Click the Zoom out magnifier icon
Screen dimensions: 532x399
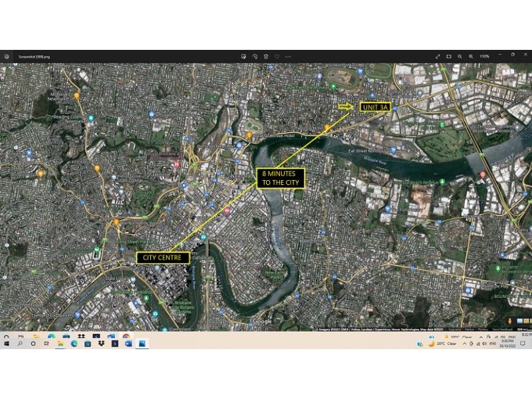pyautogui.click(x=460, y=57)
